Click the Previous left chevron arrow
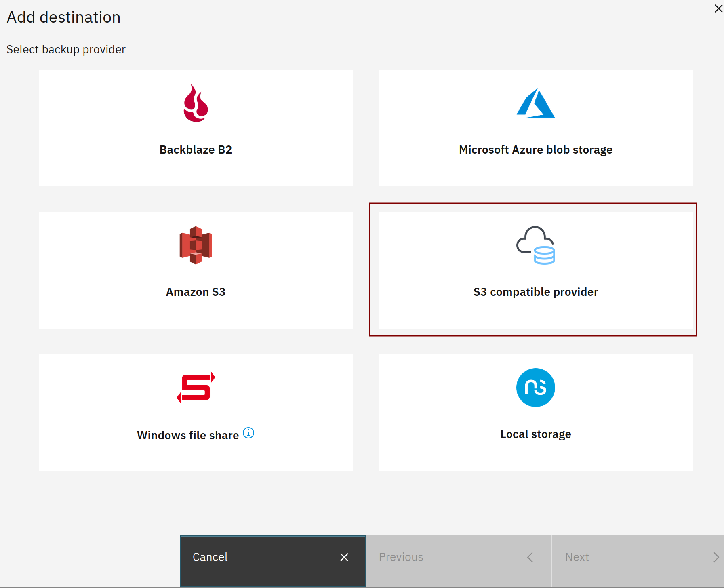Screen dimensions: 724x588 [x=530, y=557]
